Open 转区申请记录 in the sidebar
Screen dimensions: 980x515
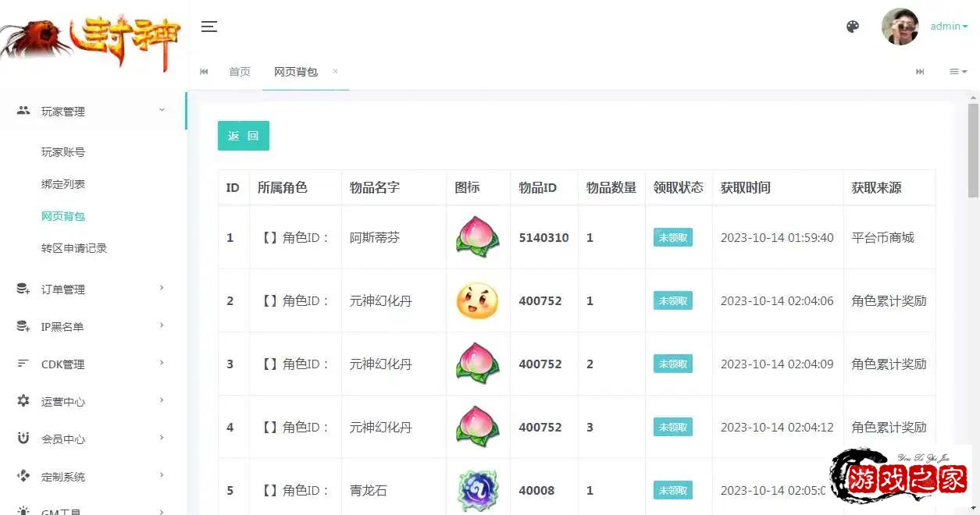tap(74, 248)
